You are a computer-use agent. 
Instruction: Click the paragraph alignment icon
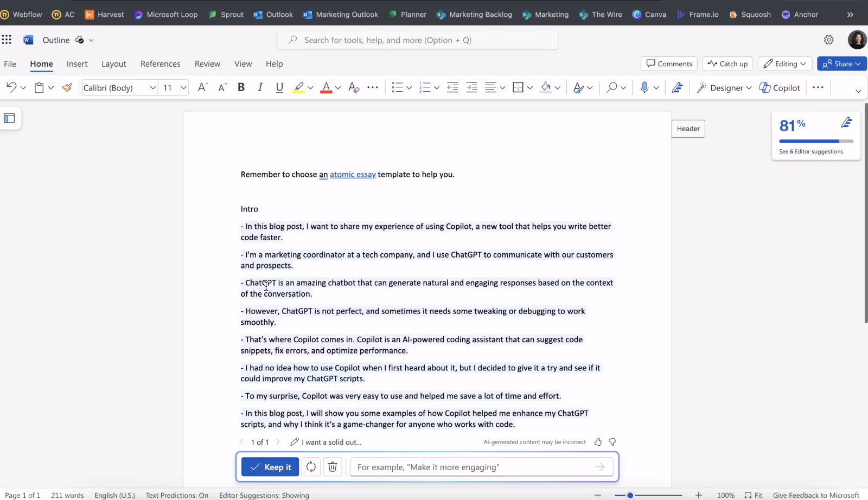491,87
